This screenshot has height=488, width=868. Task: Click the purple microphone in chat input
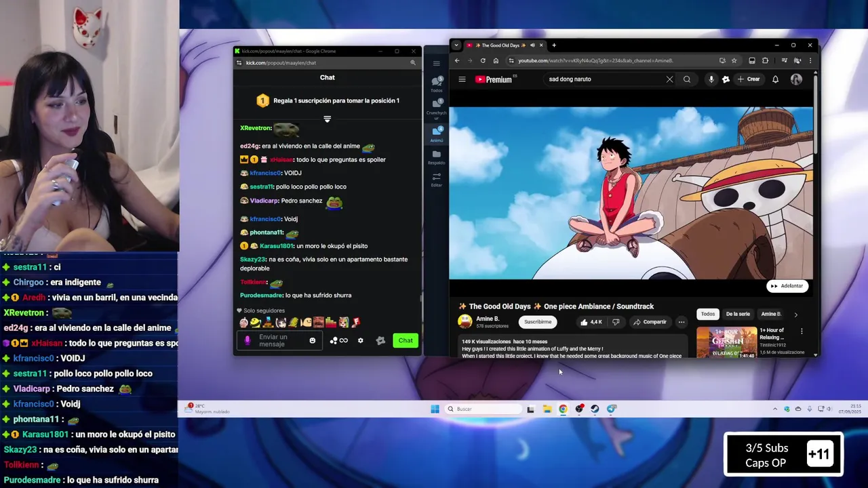[x=248, y=340]
